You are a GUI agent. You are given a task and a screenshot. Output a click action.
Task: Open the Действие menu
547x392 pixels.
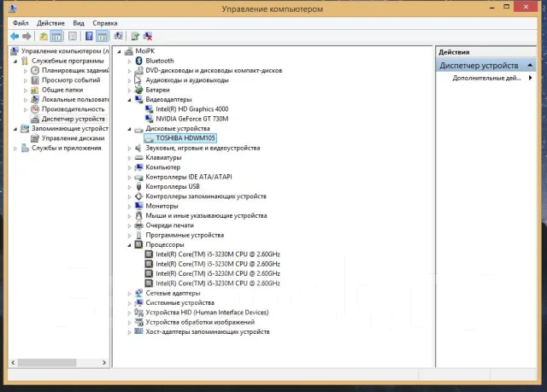[x=50, y=23]
